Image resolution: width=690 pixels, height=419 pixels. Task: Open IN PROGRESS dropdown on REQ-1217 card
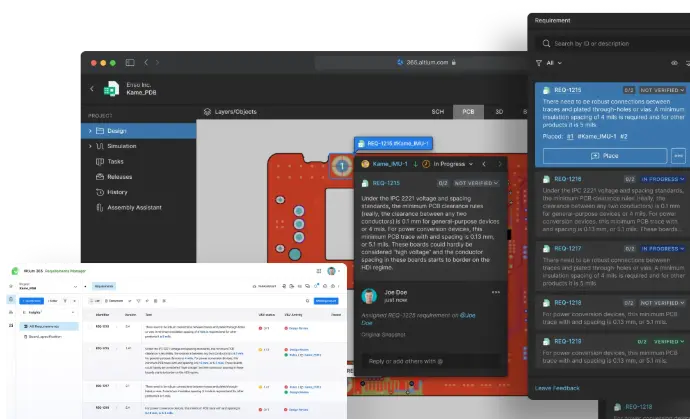pyautogui.click(x=662, y=249)
